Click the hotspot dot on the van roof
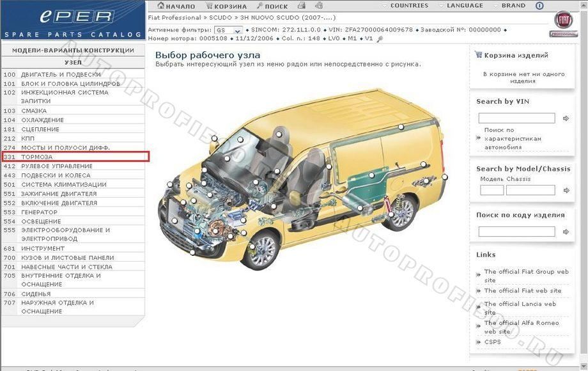This screenshot has height=371, width=588. [x=401, y=127]
